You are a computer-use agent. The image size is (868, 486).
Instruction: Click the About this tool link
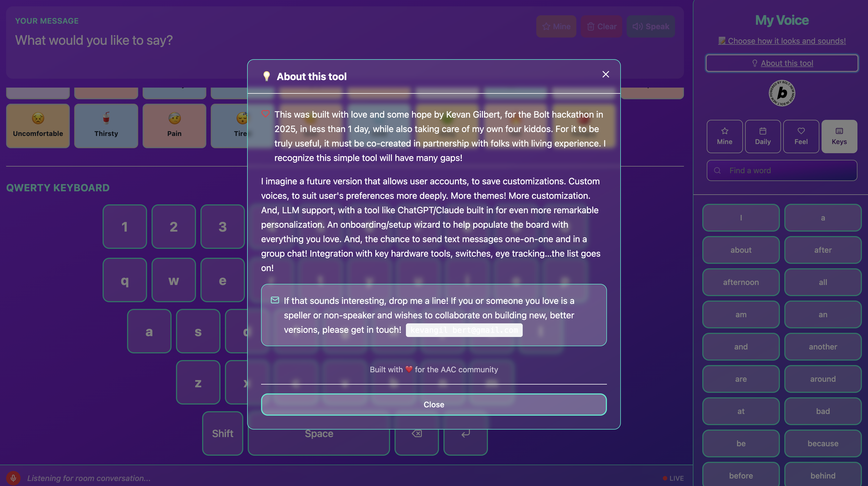tap(782, 63)
